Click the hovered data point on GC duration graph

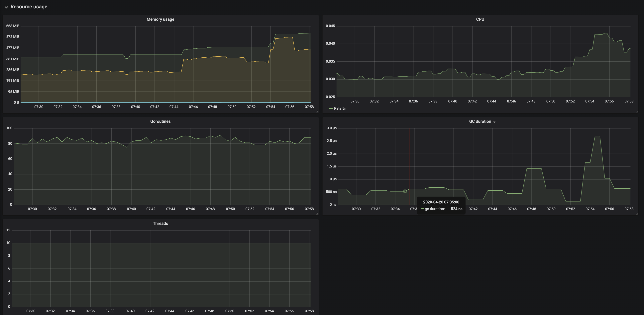point(405,191)
